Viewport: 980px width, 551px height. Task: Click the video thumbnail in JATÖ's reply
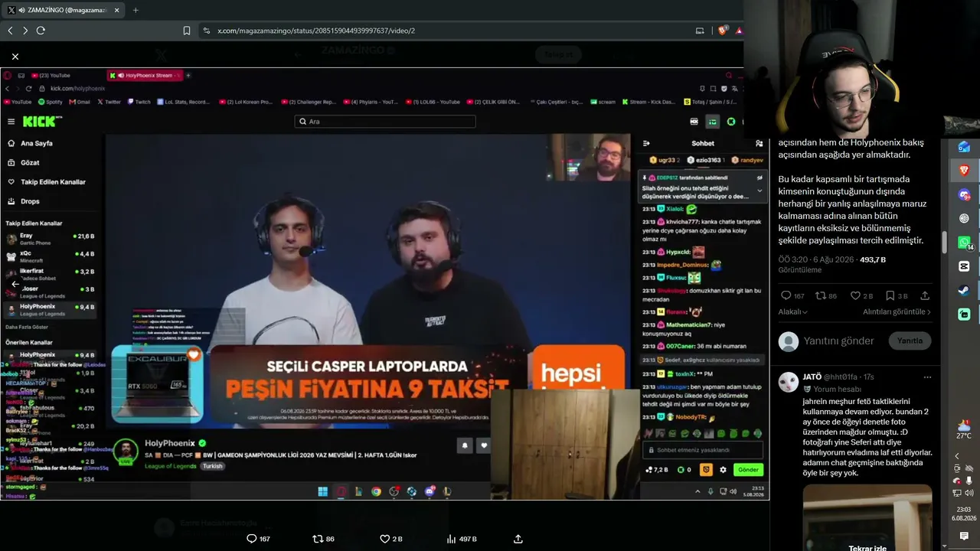(x=867, y=517)
